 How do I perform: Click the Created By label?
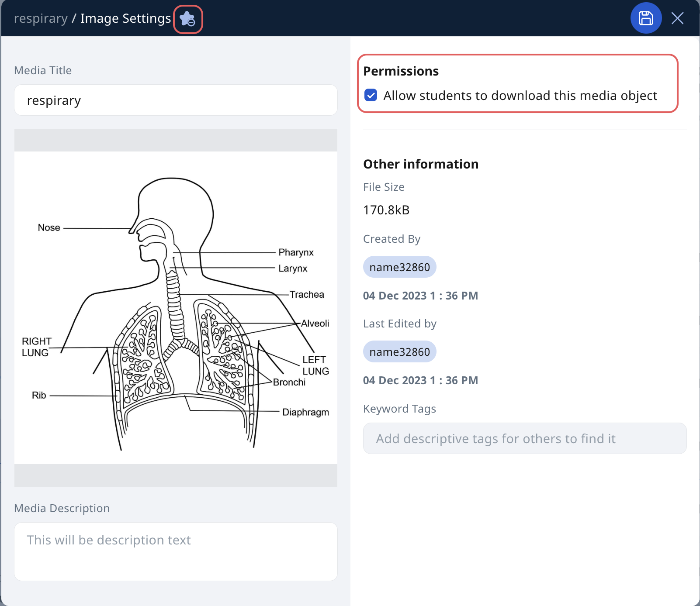[392, 239]
